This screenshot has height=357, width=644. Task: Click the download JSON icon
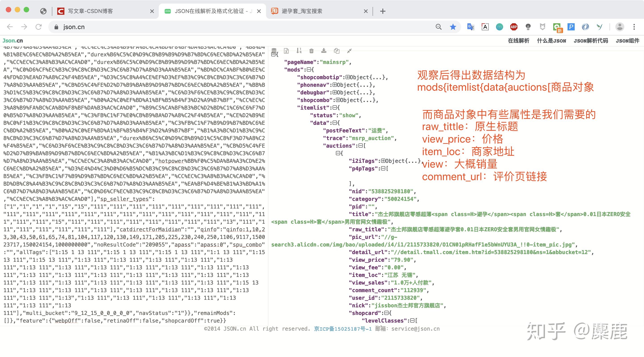(324, 51)
